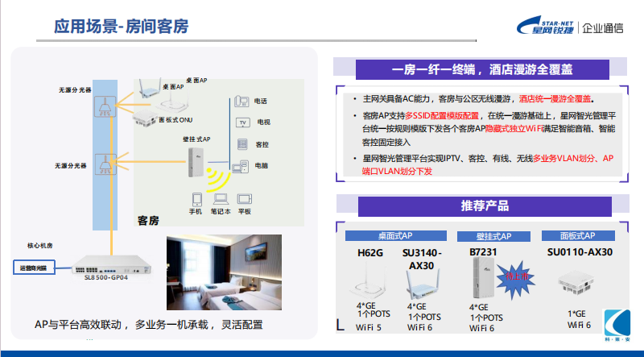The width and height of the screenshot is (644, 357).
Task: Click the 运营商光猫 label box
Action: [35, 266]
